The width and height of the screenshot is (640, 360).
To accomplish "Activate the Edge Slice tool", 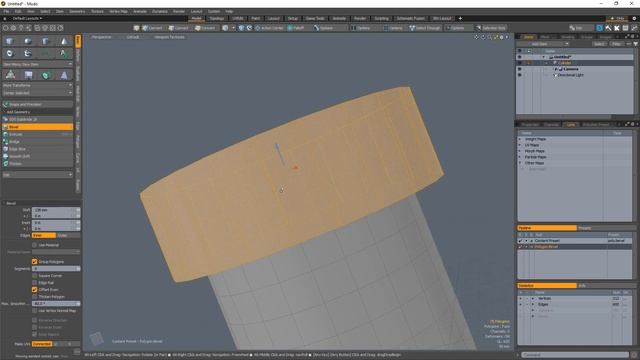I will tap(38, 149).
